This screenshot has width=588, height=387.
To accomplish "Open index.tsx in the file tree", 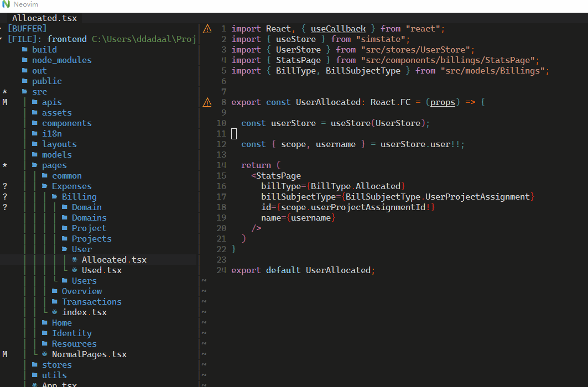I will 84,312.
